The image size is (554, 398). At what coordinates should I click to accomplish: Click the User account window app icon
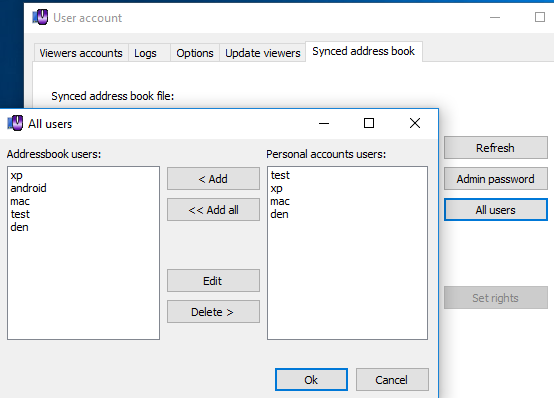pyautogui.click(x=40, y=17)
